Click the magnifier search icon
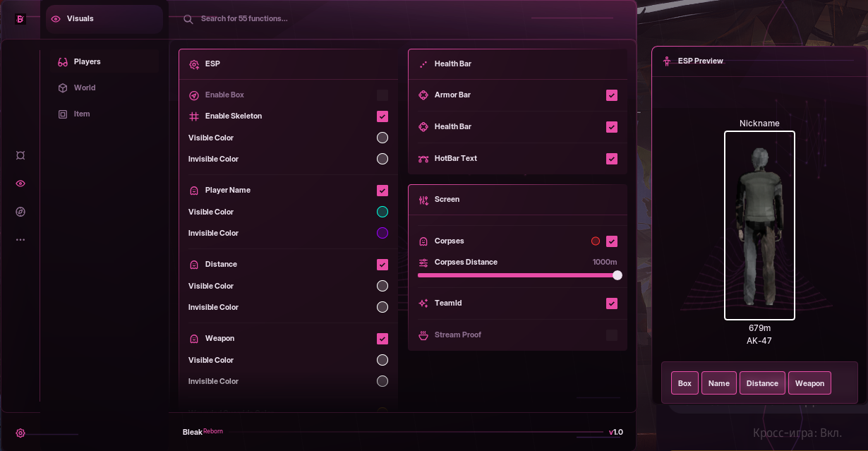The image size is (868, 451). coord(188,19)
